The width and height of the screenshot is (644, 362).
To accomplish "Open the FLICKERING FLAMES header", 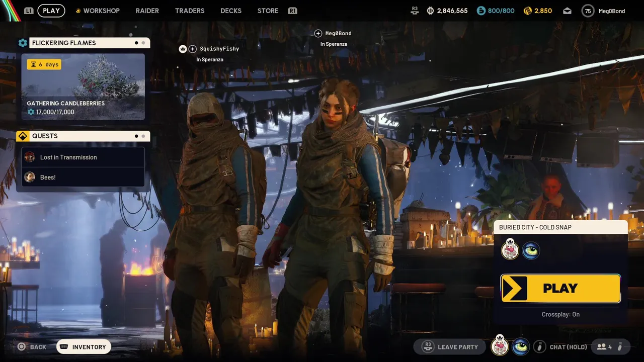I will [90, 43].
